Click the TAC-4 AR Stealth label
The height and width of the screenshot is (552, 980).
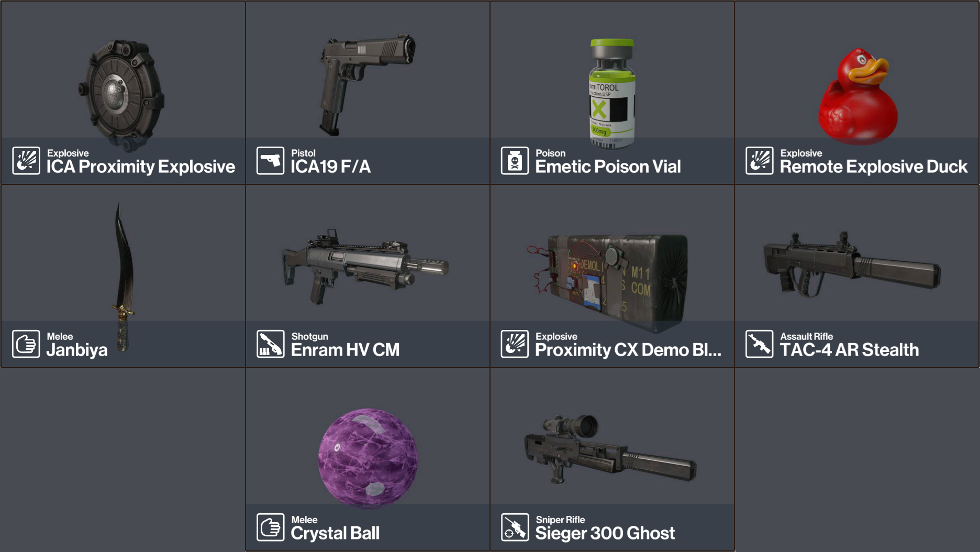[849, 350]
